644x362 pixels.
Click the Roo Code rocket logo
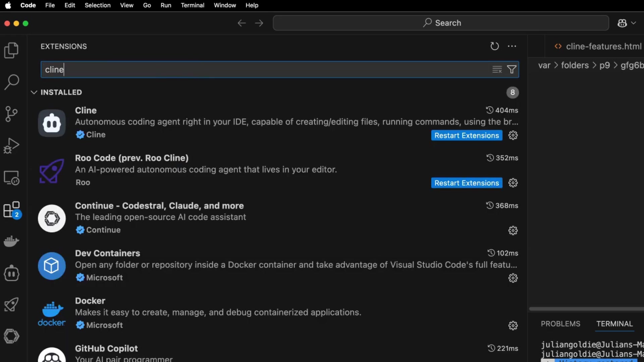(x=52, y=171)
